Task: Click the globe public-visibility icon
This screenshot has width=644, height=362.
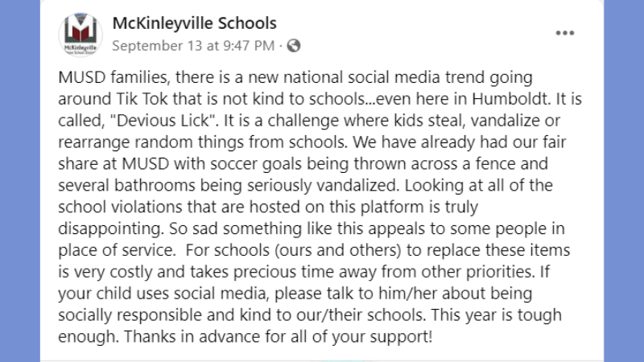Action: point(294,46)
